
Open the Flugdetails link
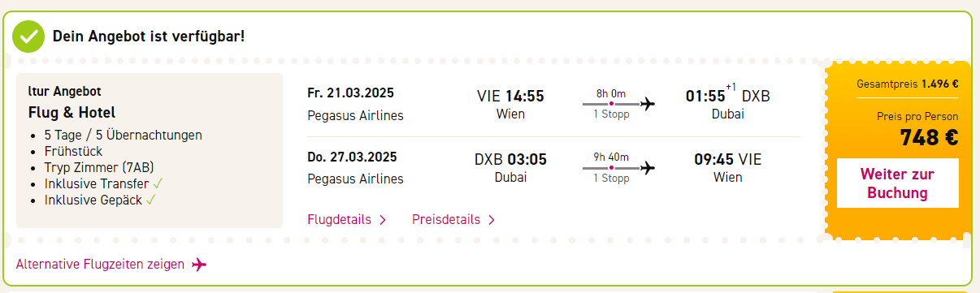(x=340, y=220)
